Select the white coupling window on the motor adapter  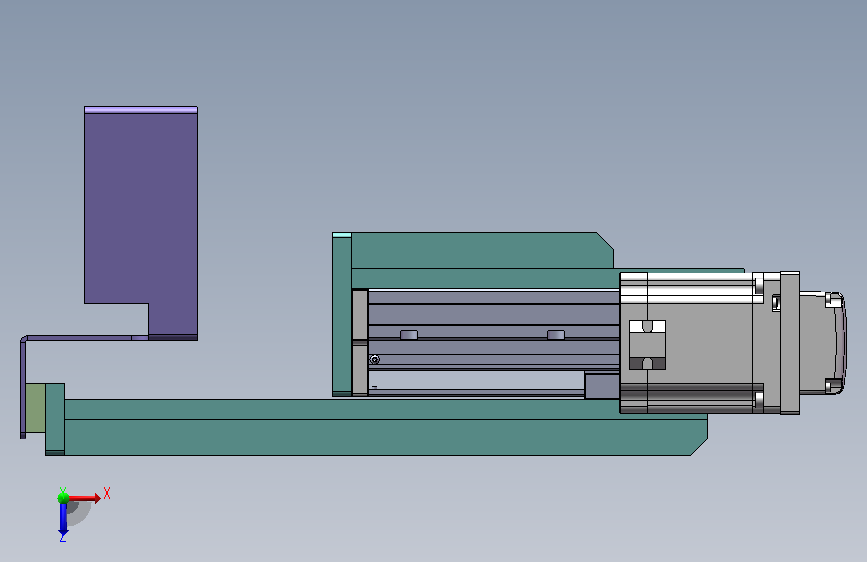coord(647,345)
